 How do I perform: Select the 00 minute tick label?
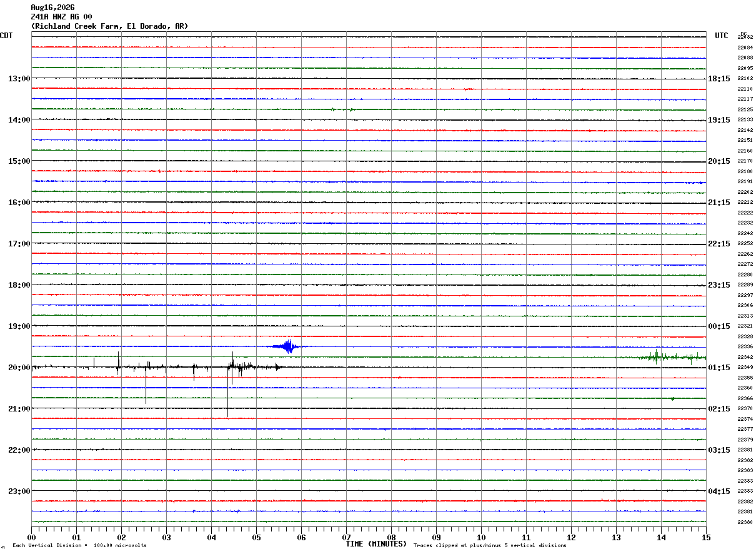31,537
